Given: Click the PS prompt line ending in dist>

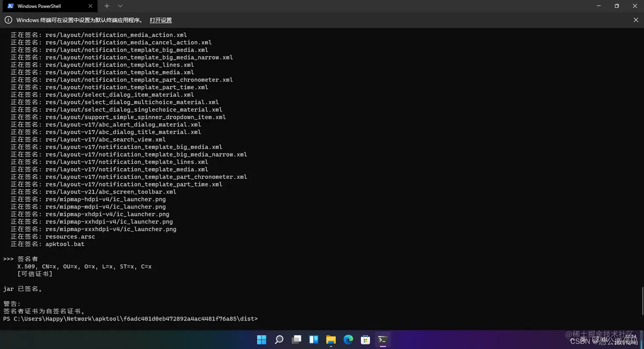Looking at the screenshot, I should [x=130, y=319].
